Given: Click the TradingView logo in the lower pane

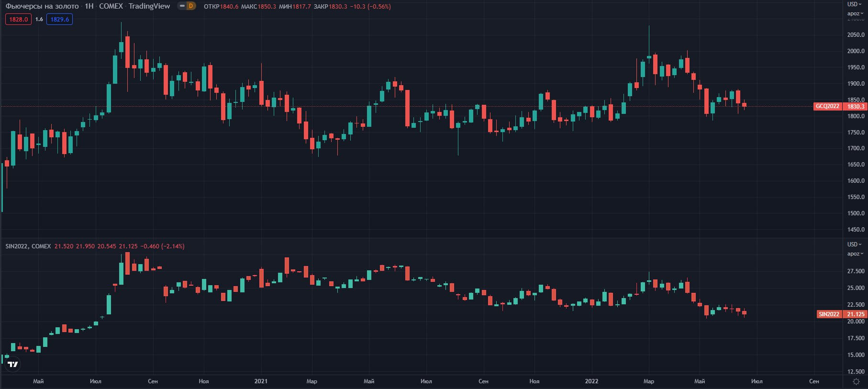Looking at the screenshot, I should [x=13, y=364].
